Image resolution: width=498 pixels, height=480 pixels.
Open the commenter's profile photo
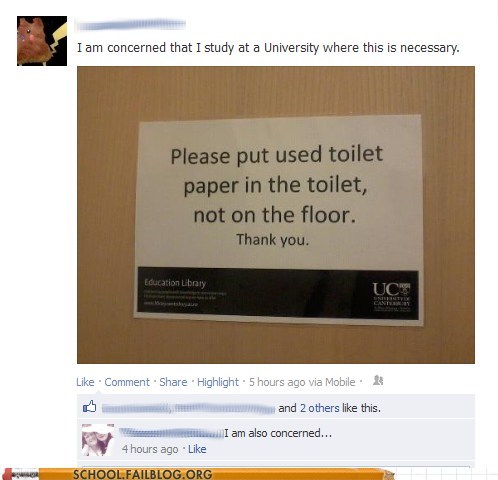pyautogui.click(x=98, y=440)
